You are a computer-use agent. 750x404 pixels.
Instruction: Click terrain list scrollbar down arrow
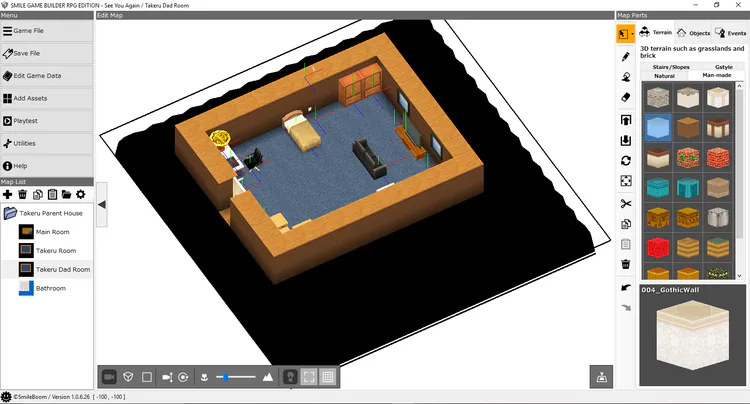point(739,276)
